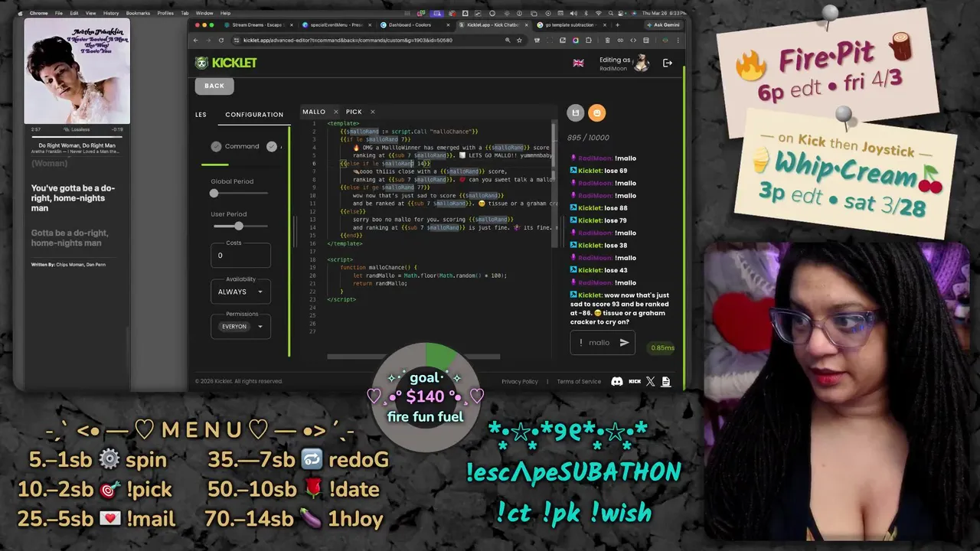Viewport: 980px width, 551px height.
Task: Click the Aretha Franklin album cover thumbnail
Action: (x=77, y=71)
